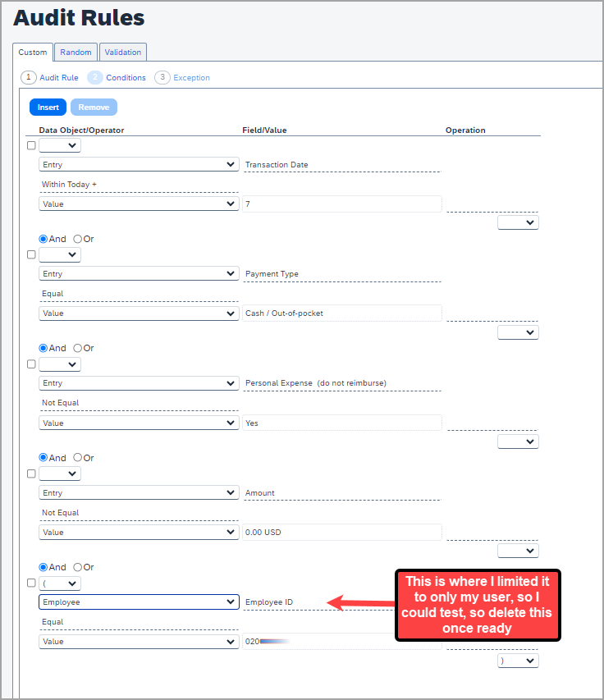The width and height of the screenshot is (604, 700).
Task: Switch to the Random tab
Action: 75,53
